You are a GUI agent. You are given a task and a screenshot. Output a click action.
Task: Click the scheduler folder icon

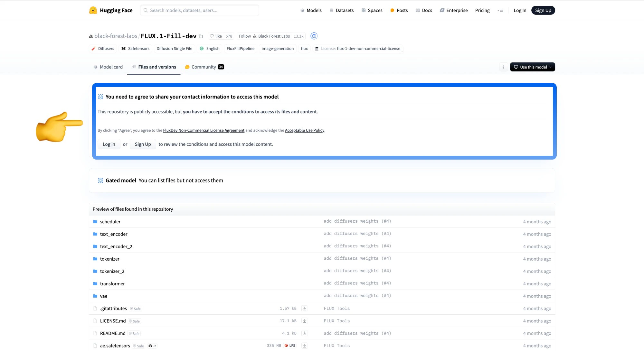click(95, 221)
